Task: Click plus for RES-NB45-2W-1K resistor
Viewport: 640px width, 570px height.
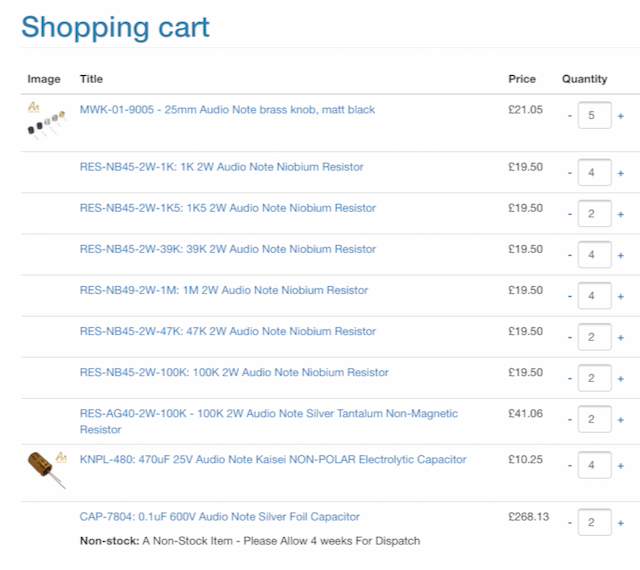Action: coord(620,174)
